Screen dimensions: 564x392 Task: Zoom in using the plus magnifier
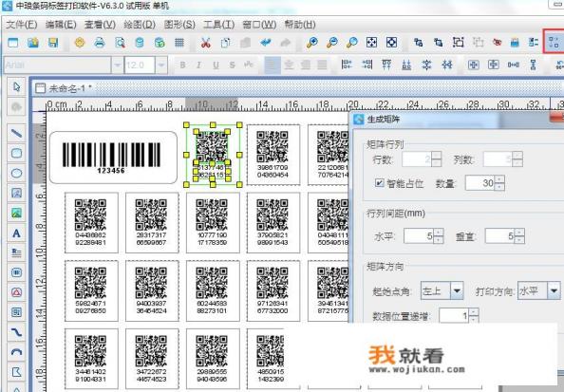point(311,43)
